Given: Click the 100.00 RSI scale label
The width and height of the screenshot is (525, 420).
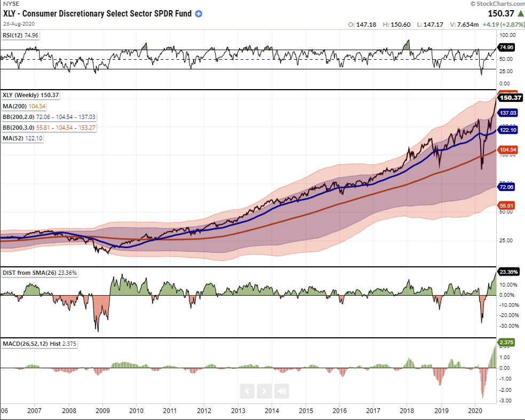Looking at the screenshot, I should (507, 35).
